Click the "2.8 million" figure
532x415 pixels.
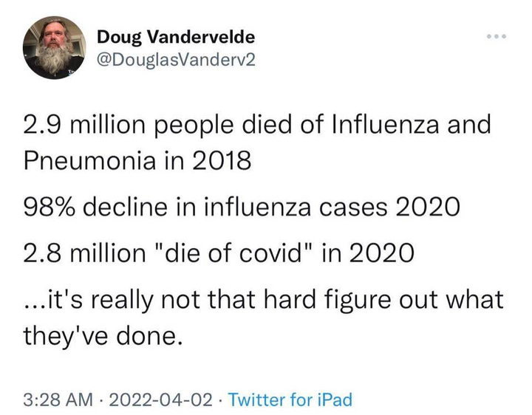tap(81, 254)
